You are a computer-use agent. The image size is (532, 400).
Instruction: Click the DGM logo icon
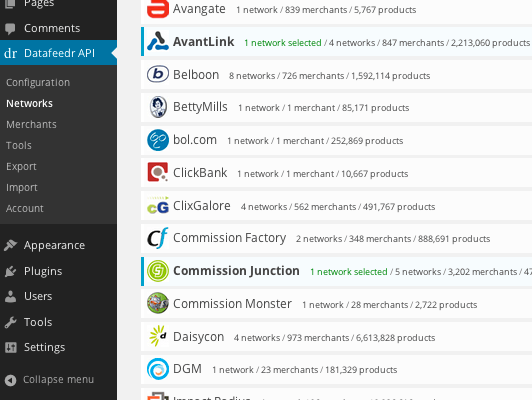click(158, 369)
